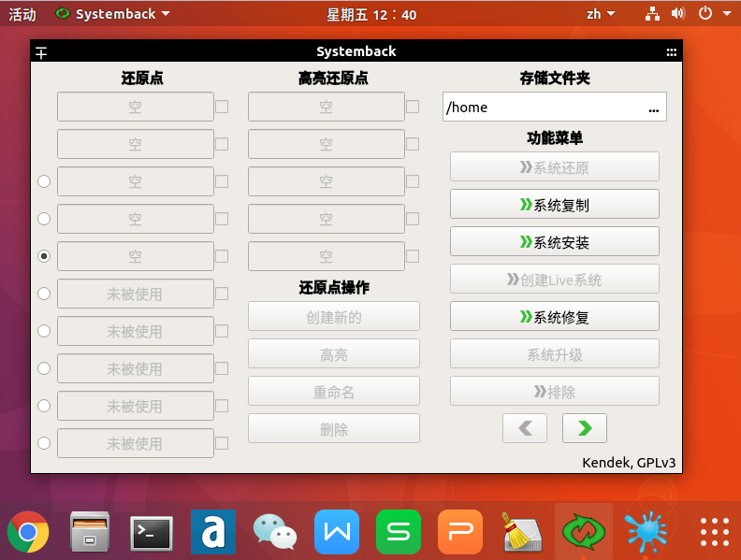Open WeChat from the dock
Viewport: 741px width, 560px height.
coord(275,532)
